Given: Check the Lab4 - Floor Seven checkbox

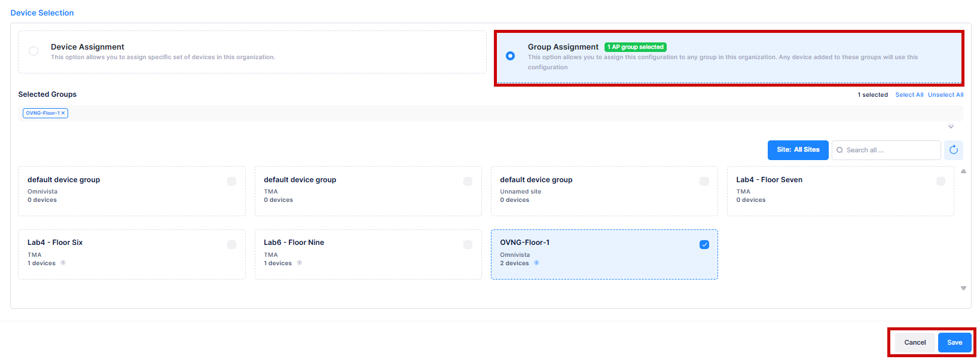Looking at the screenshot, I should coord(940,181).
